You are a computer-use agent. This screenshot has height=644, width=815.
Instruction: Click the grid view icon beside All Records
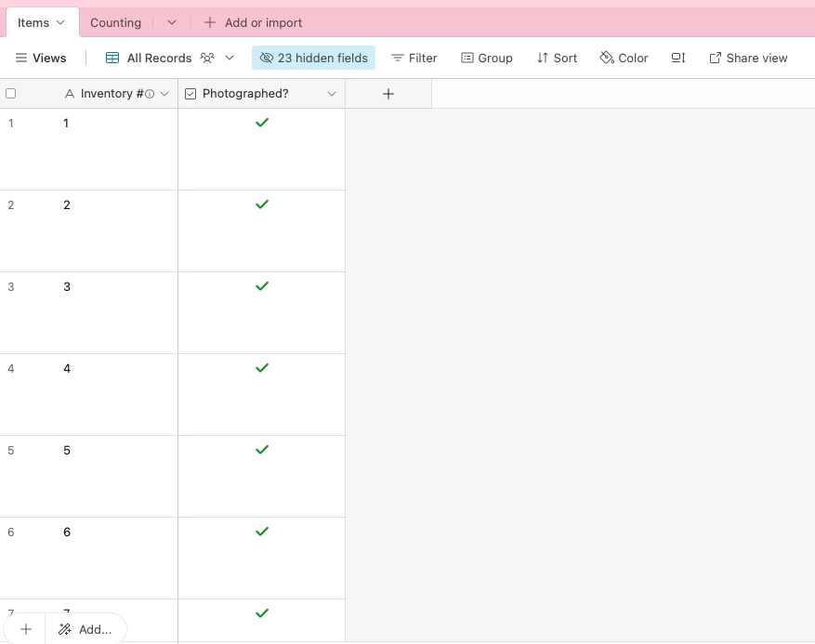pos(112,58)
